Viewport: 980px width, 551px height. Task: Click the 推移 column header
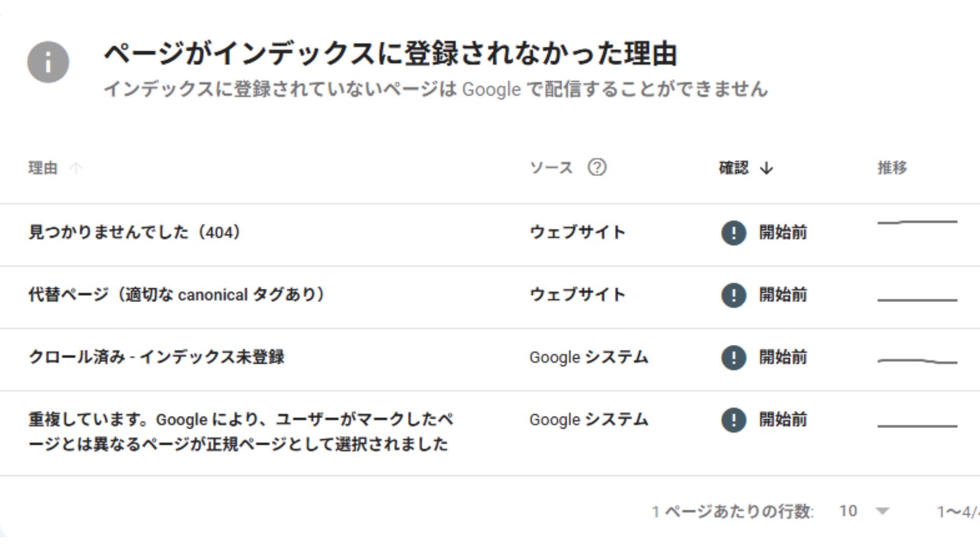[892, 168]
